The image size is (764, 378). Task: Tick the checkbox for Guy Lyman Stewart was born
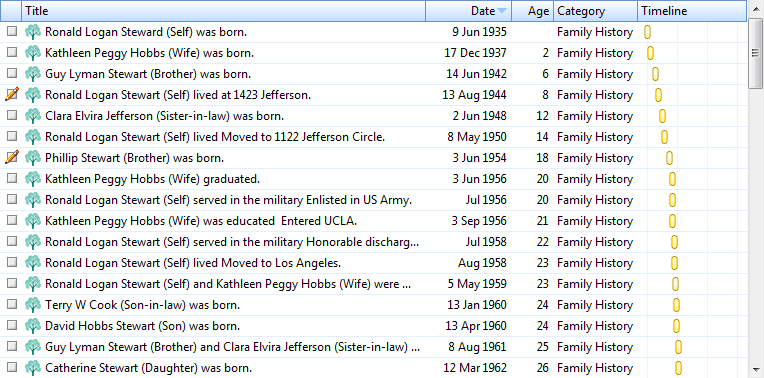pos(12,73)
